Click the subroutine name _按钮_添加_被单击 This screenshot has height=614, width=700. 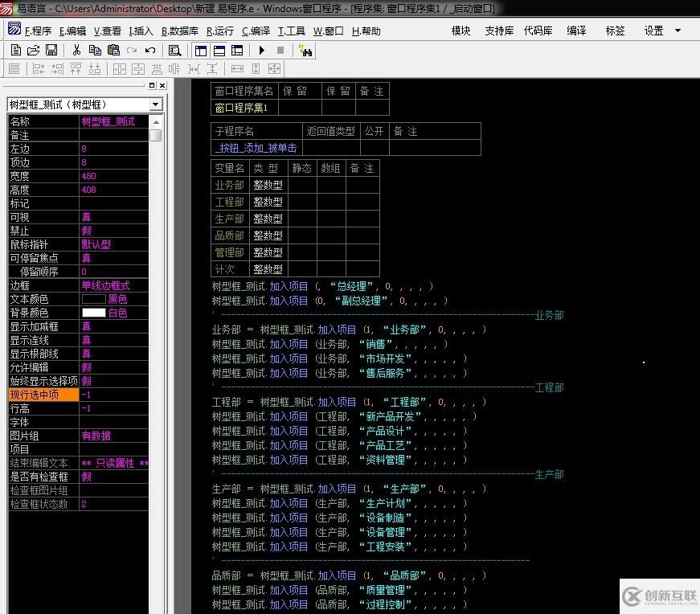click(x=256, y=148)
